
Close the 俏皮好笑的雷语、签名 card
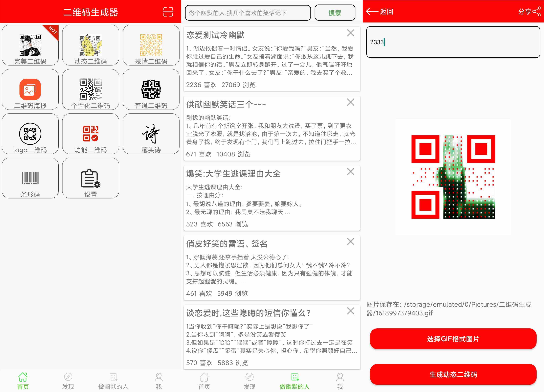pyautogui.click(x=350, y=242)
